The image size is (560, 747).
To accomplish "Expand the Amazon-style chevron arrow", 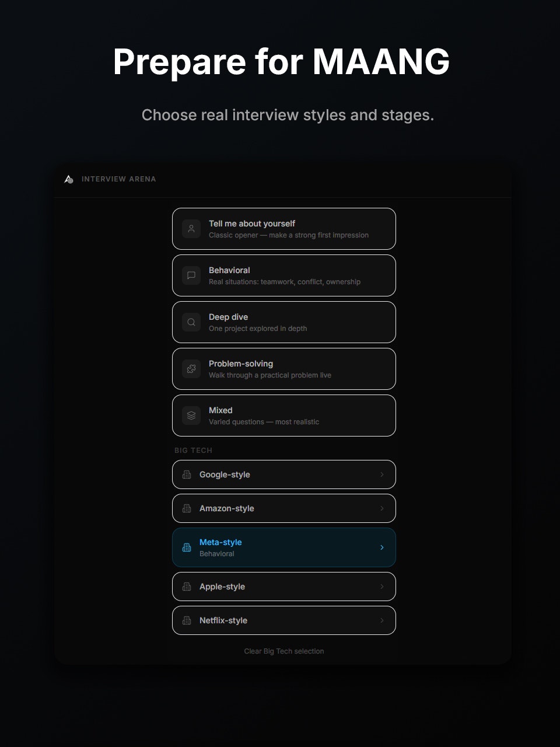I will pyautogui.click(x=382, y=508).
